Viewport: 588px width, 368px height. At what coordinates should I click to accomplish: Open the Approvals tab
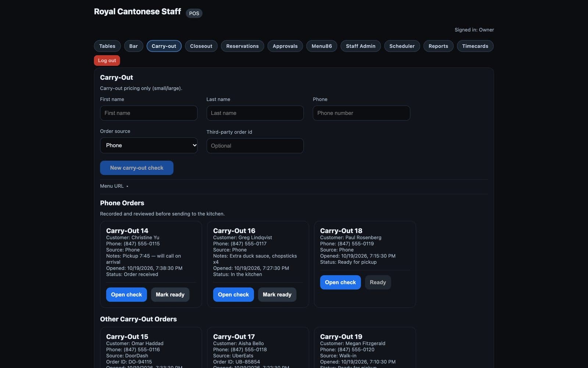click(285, 46)
